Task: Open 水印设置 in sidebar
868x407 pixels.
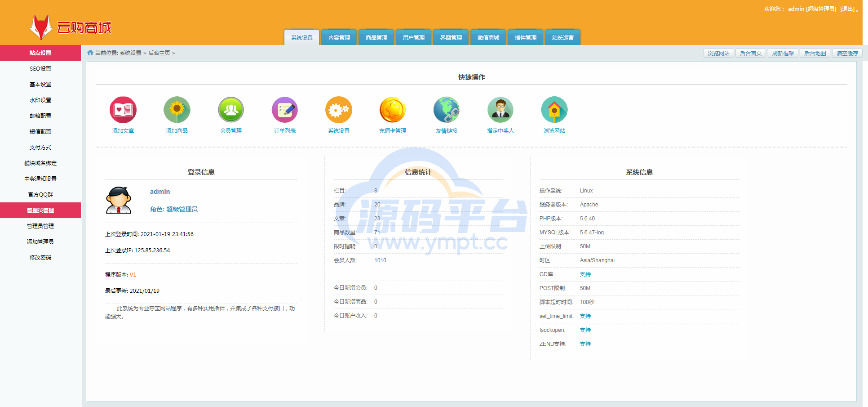Action: pos(40,100)
